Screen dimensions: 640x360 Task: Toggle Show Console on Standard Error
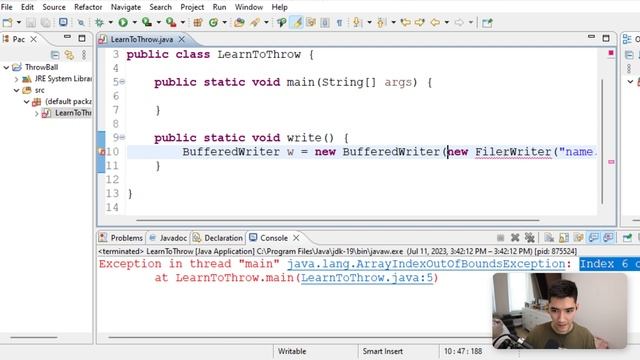point(608,238)
